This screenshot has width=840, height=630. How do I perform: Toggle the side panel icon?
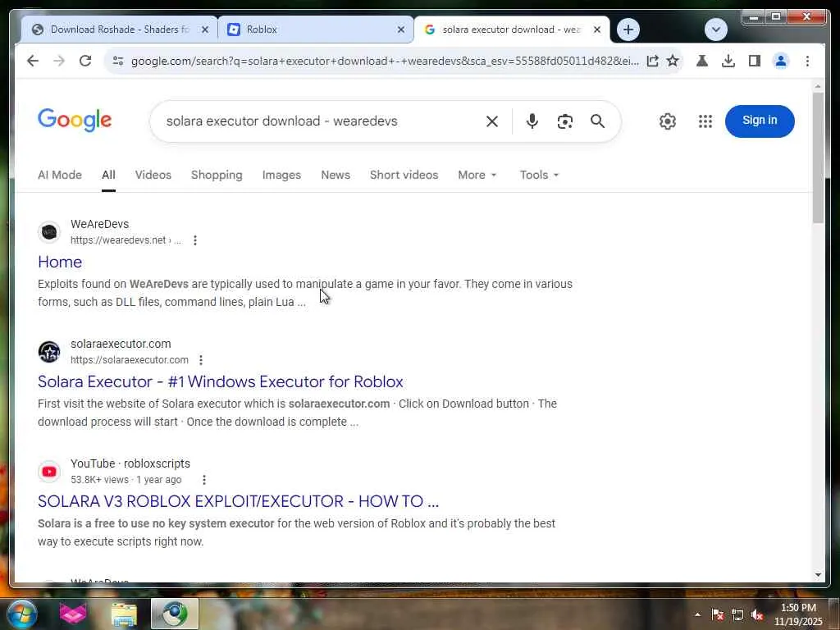[x=755, y=61]
